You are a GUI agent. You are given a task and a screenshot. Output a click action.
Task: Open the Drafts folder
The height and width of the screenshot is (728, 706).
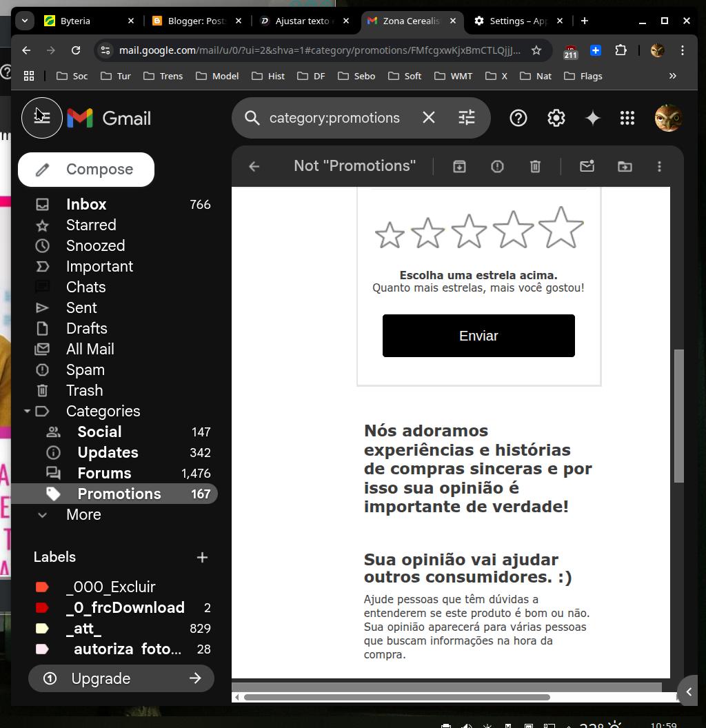point(114,328)
